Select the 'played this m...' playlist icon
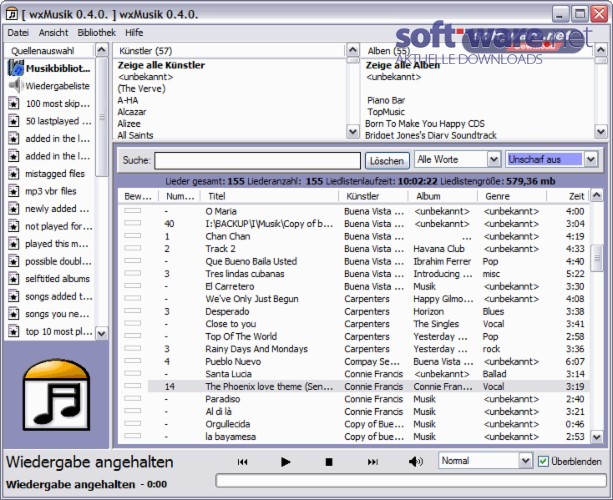 tap(14, 244)
